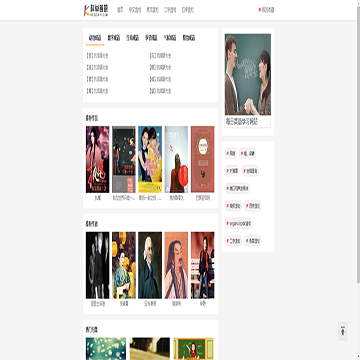Open the cartoon teacher at green chalkboard thumbnail
This screenshot has width=360, height=360.
pyautogui.click(x=193, y=349)
